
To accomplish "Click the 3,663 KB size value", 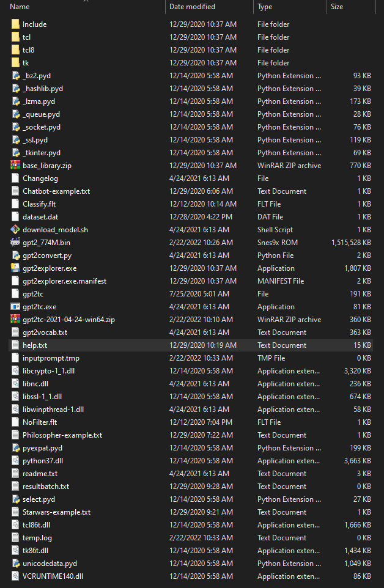I will coord(358,461).
